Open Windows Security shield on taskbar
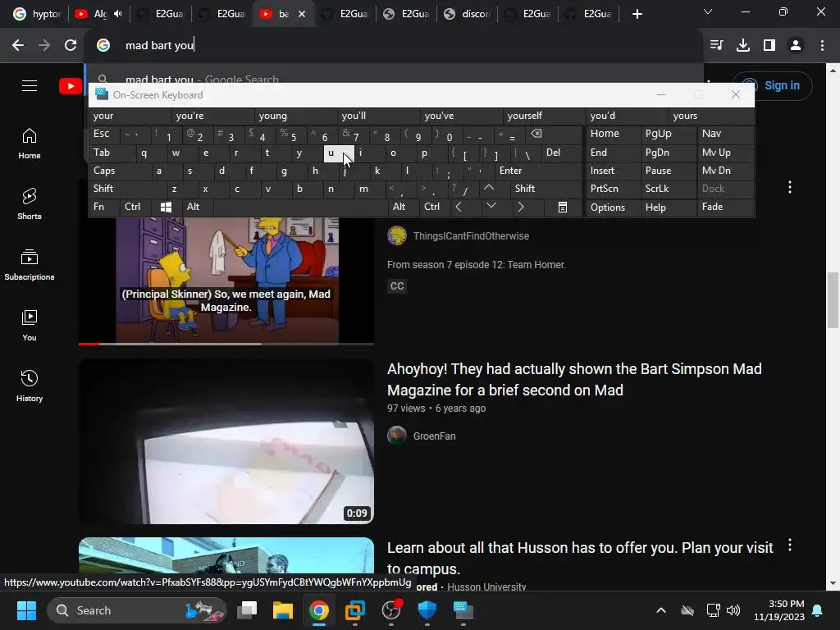840x630 pixels. [427, 610]
